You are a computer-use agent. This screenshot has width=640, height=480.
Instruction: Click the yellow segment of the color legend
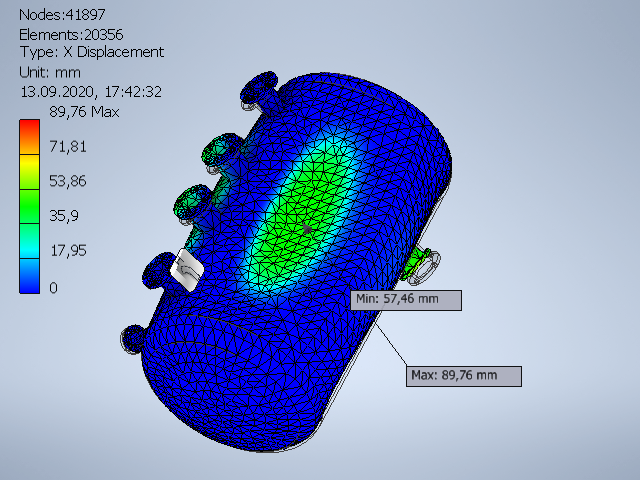(29, 171)
